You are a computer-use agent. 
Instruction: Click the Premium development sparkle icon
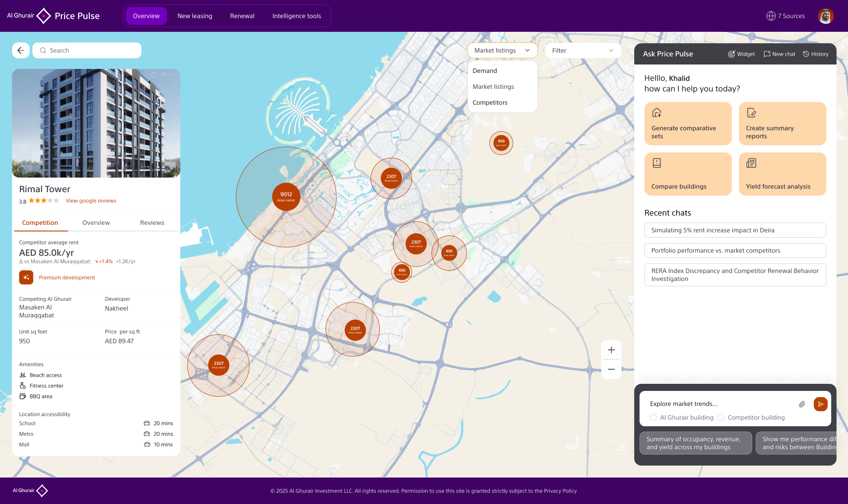pyautogui.click(x=26, y=277)
